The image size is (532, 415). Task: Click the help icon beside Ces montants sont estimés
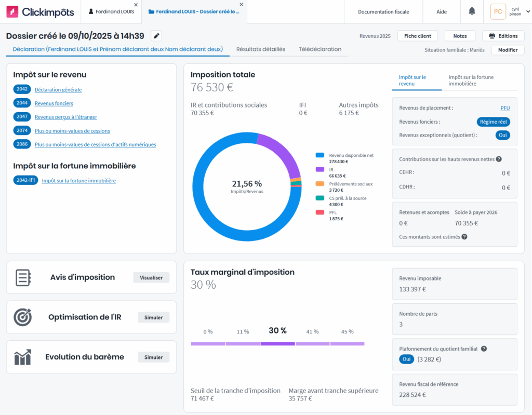[464, 237]
